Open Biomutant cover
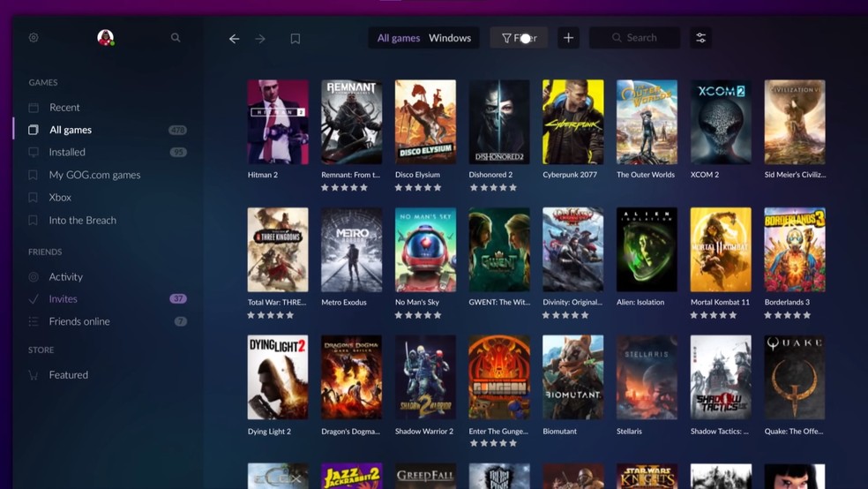This screenshot has width=868, height=489. click(573, 377)
